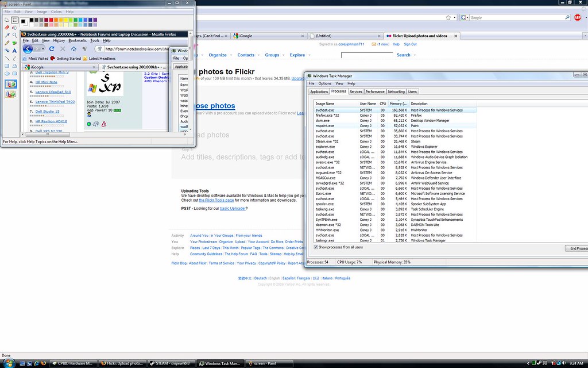Expand the Organize menu arrow on Flickr
The image size is (588, 368).
[x=231, y=55]
